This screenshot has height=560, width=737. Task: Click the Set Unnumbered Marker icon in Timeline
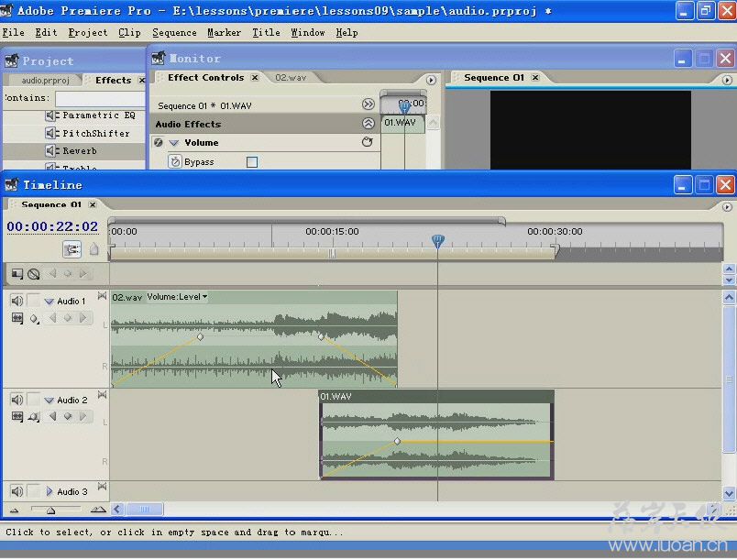(x=94, y=249)
